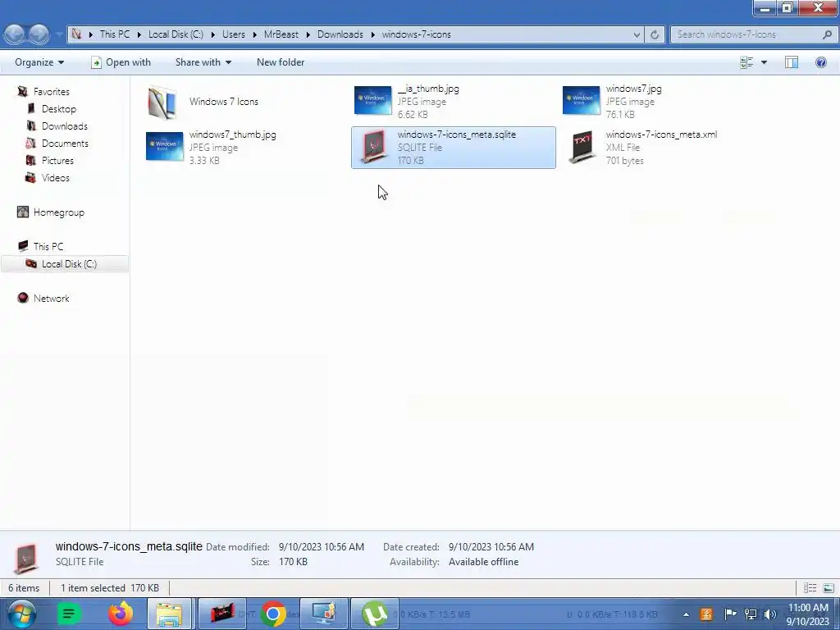Open the Organize menu
840x630 pixels.
[x=39, y=62]
